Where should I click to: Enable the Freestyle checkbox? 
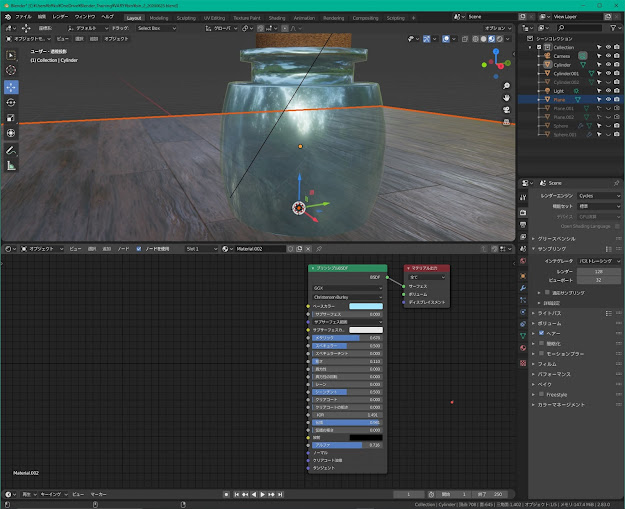541,394
